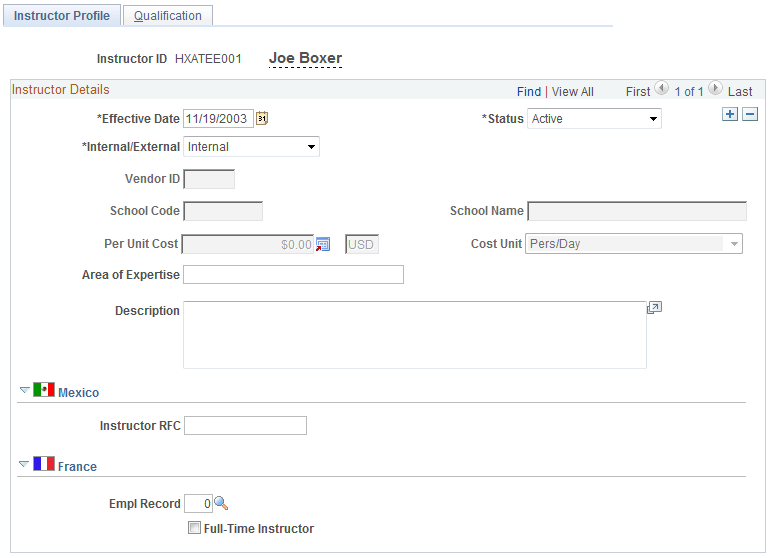
Task: Show next row arrow icon
Action: 715,88
